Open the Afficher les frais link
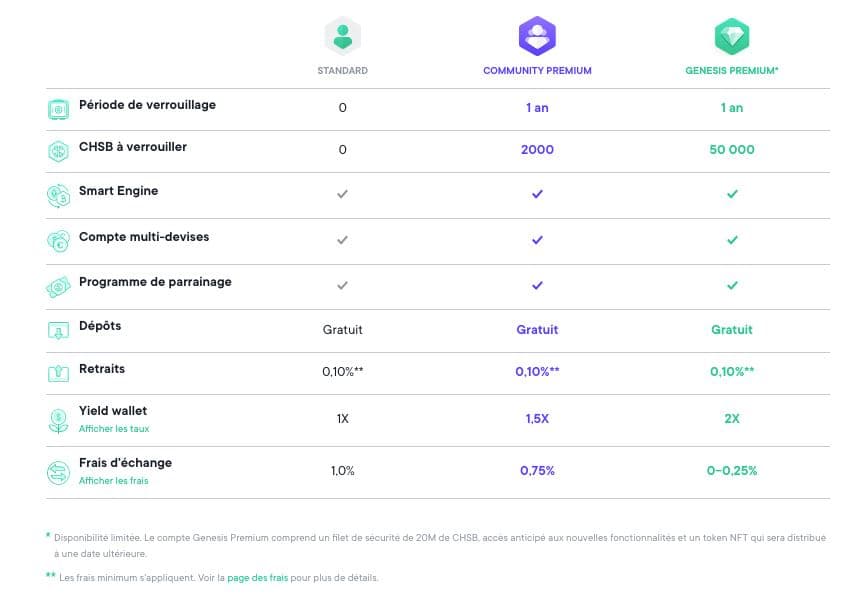 click(114, 481)
